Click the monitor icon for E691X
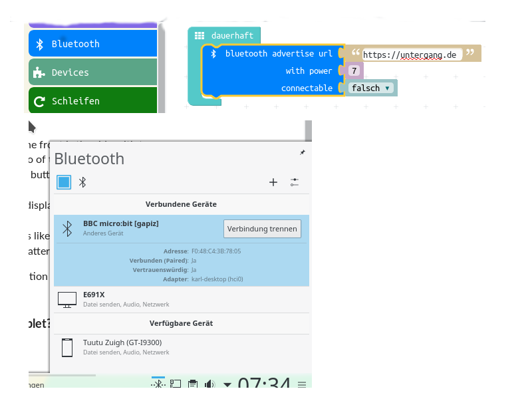 67,300
